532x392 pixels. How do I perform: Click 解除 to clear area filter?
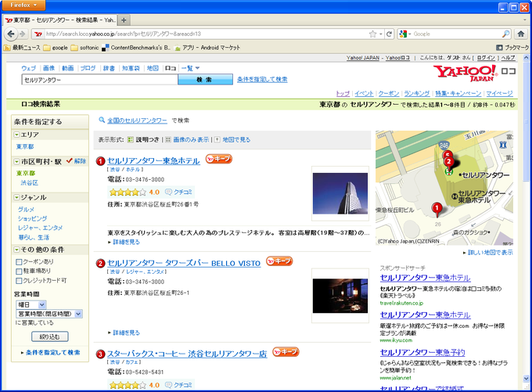[x=81, y=161]
